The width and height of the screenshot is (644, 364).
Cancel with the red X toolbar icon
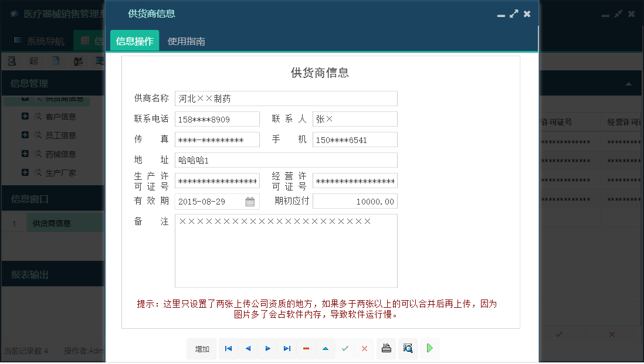(364, 349)
